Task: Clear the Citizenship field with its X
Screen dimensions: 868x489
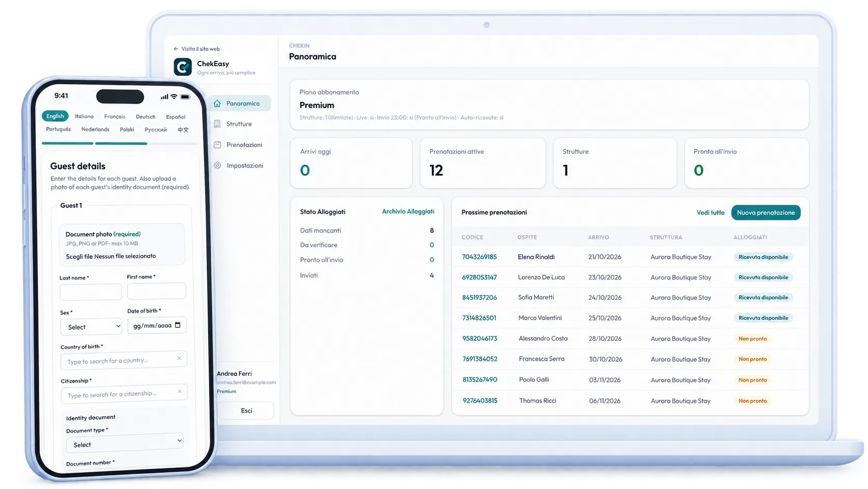Action: (180, 391)
